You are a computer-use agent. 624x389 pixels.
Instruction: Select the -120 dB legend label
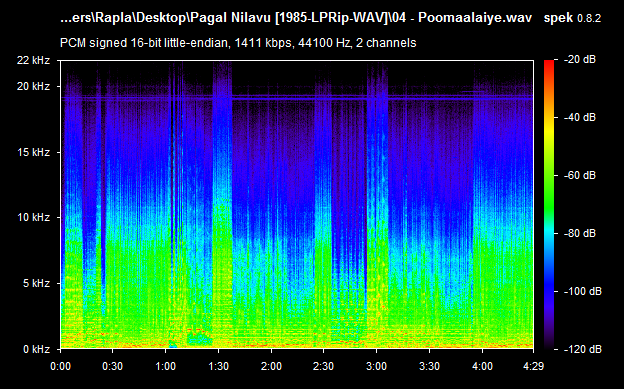[583, 349]
